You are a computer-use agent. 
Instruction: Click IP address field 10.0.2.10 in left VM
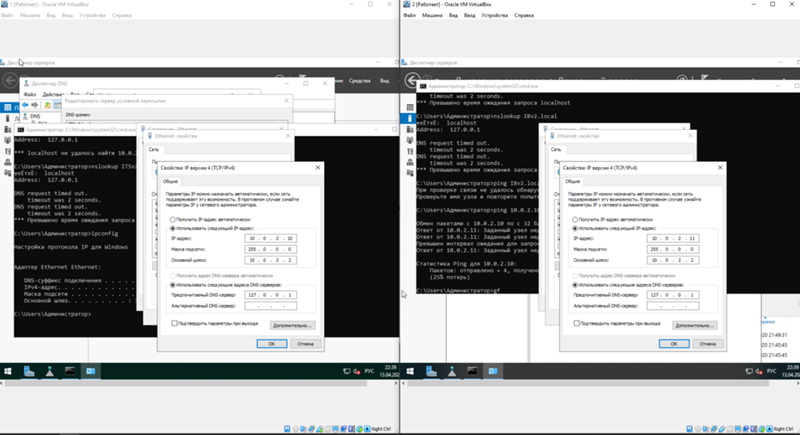[x=270, y=238]
